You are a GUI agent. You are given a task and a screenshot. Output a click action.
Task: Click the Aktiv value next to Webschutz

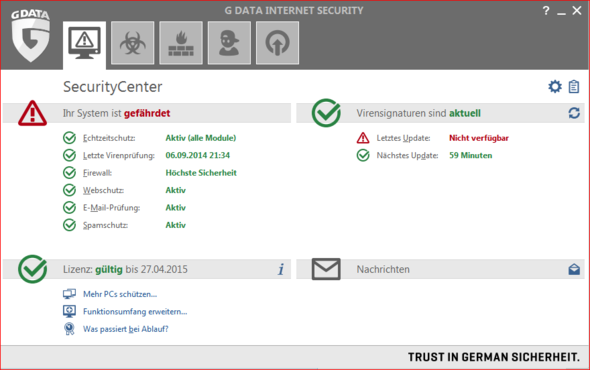176,190
